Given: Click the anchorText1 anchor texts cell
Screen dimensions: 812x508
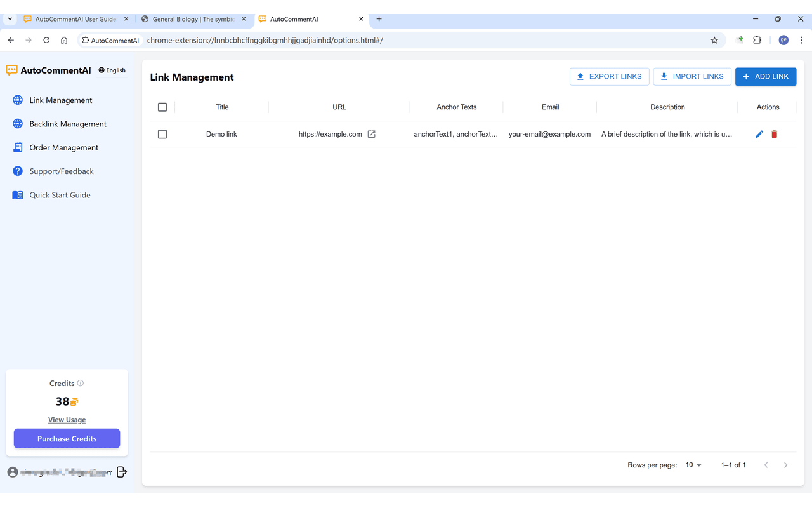Looking at the screenshot, I should pos(456,134).
